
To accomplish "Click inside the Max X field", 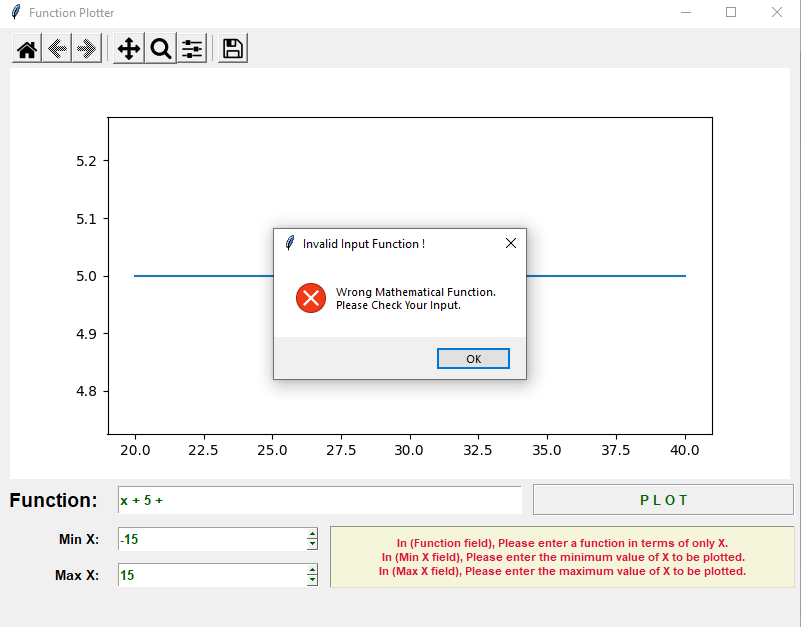I will (211, 575).
